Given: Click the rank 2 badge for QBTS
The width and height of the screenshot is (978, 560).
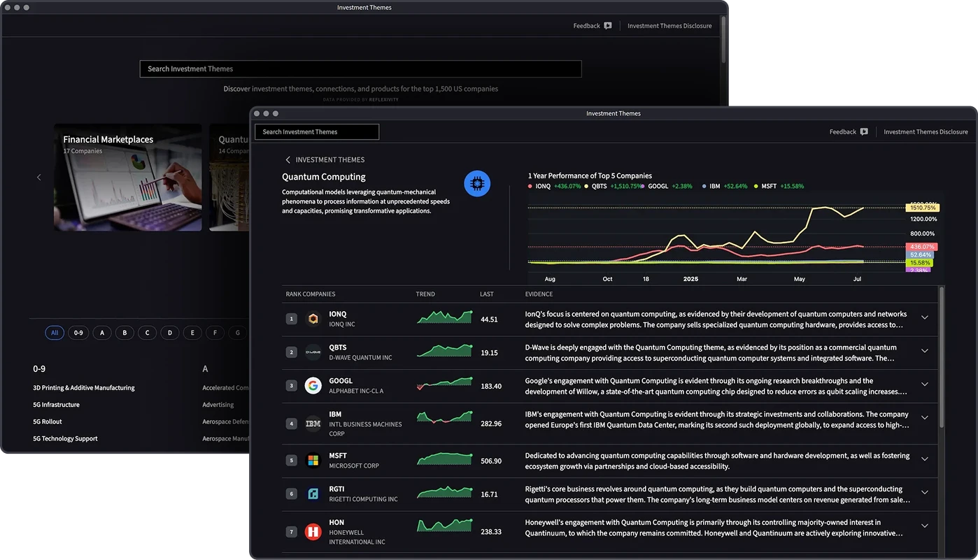Looking at the screenshot, I should coord(292,352).
